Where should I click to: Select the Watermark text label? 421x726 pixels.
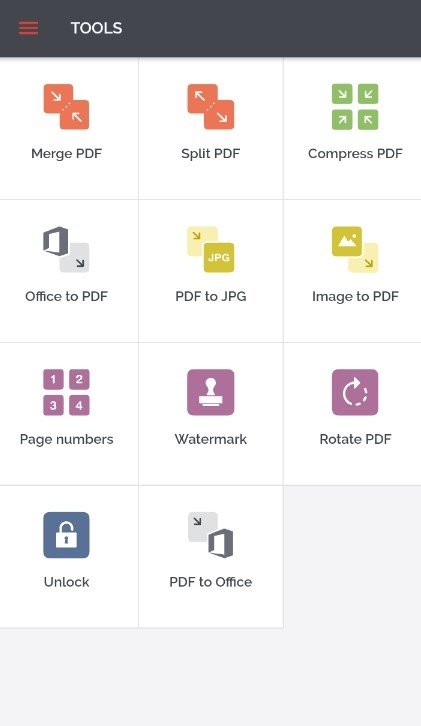(x=211, y=439)
